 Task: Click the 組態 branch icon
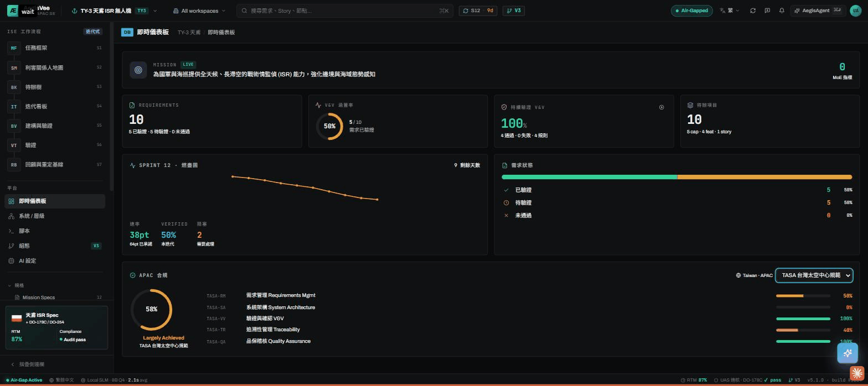(11, 246)
